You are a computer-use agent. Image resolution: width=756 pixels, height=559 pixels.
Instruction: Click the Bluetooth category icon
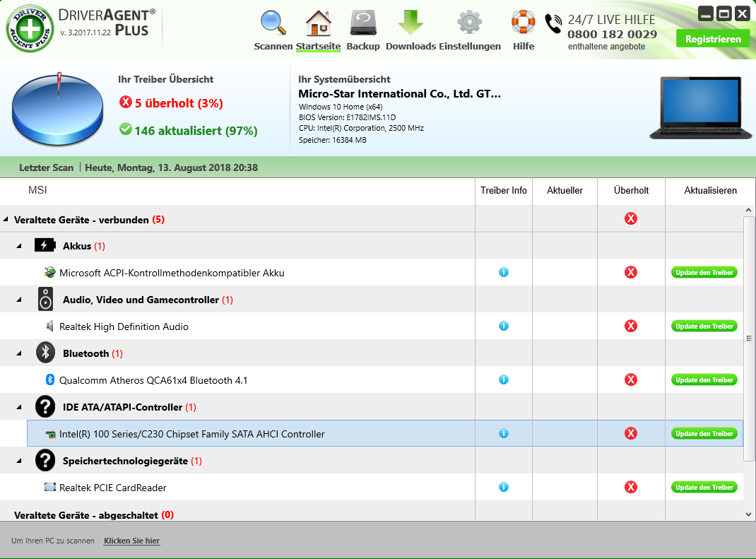(45, 353)
